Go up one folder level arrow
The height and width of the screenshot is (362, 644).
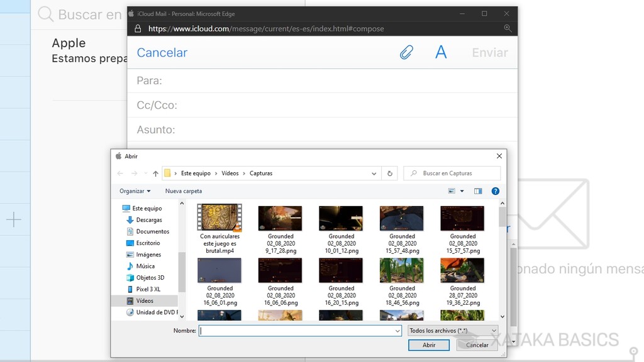tap(155, 173)
